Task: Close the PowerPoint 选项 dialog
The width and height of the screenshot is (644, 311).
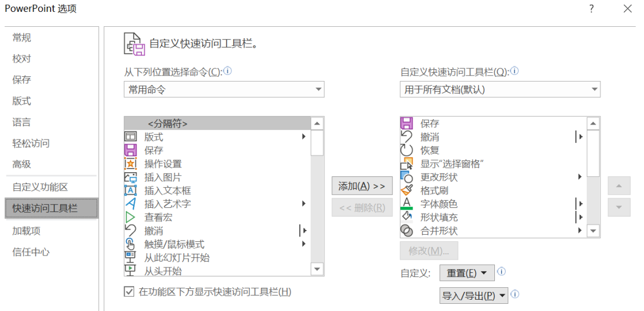Action: coord(627,8)
